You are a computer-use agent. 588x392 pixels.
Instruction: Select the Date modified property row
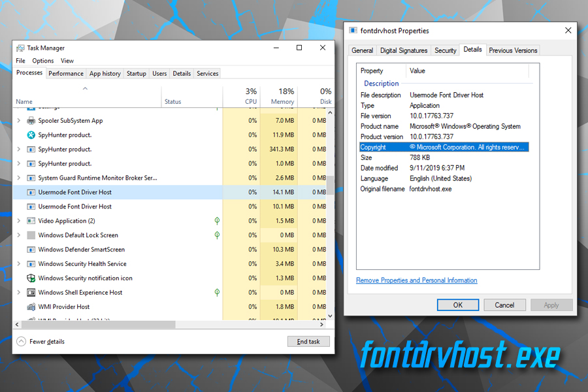pyautogui.click(x=444, y=168)
